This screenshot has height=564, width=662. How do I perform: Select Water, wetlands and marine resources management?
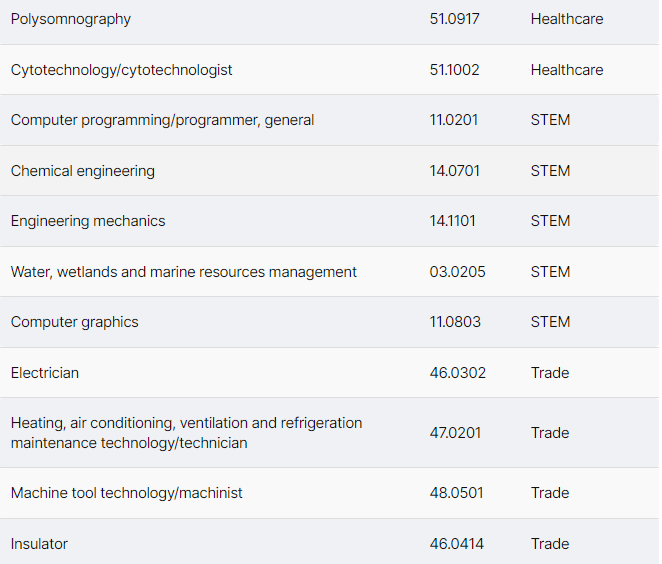184,272
